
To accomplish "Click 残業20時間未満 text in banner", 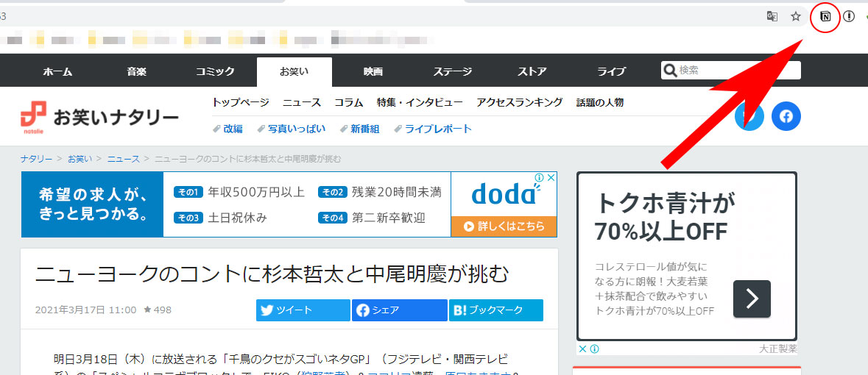I will [396, 193].
